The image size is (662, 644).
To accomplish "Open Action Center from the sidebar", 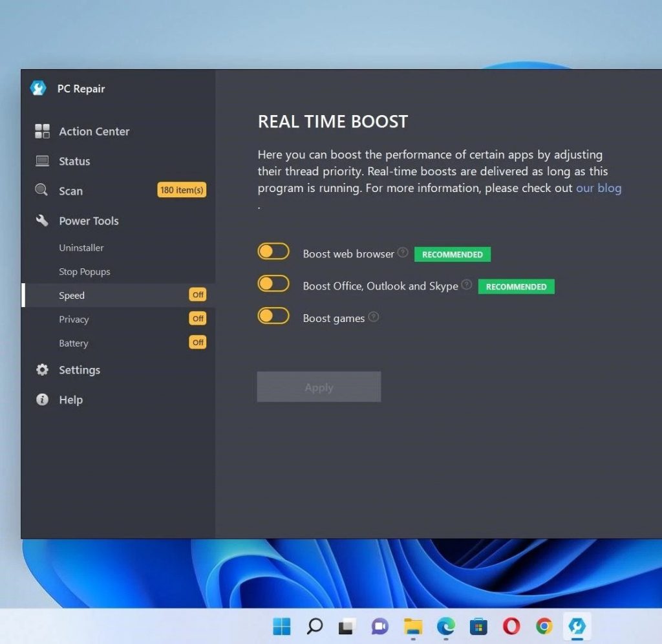I will pos(94,131).
